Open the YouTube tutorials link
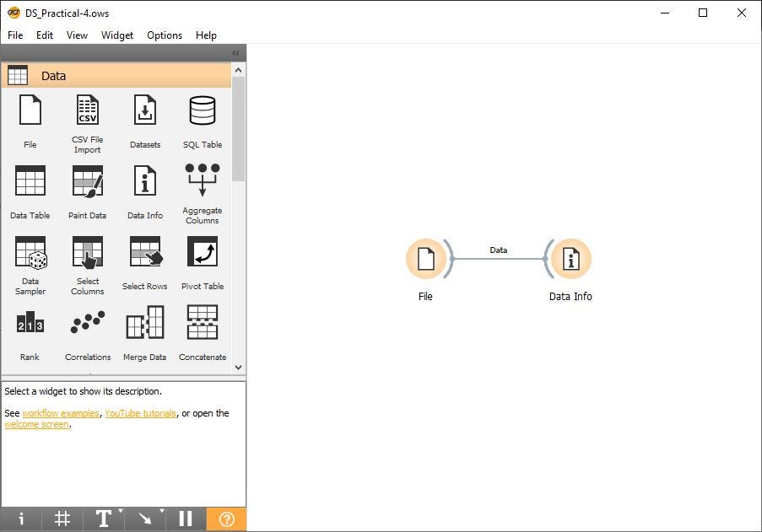Image resolution: width=762 pixels, height=532 pixels. [140, 413]
